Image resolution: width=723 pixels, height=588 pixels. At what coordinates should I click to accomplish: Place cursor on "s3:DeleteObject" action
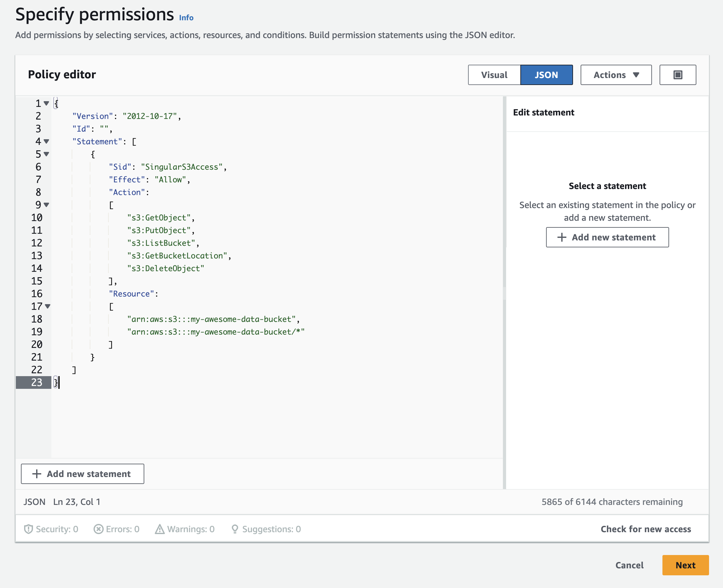pos(166,269)
